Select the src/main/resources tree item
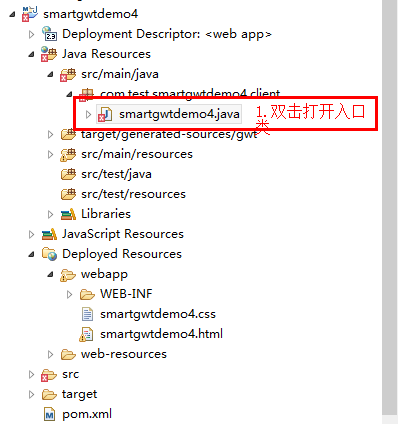398x424 pixels. [x=137, y=154]
